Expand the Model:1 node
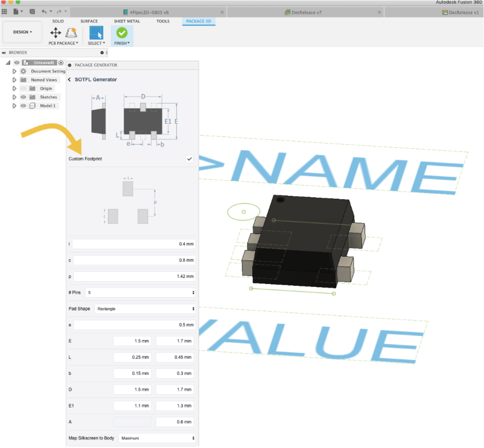484x448 pixels. (14, 106)
